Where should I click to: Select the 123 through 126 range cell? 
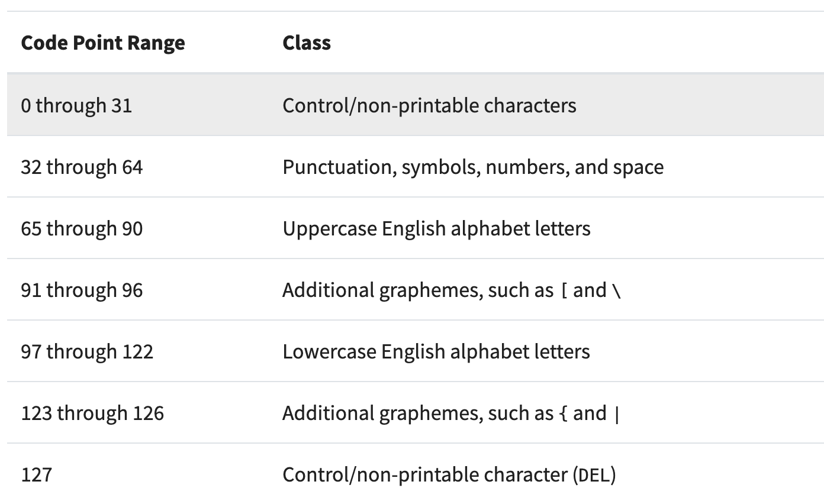[92, 413]
